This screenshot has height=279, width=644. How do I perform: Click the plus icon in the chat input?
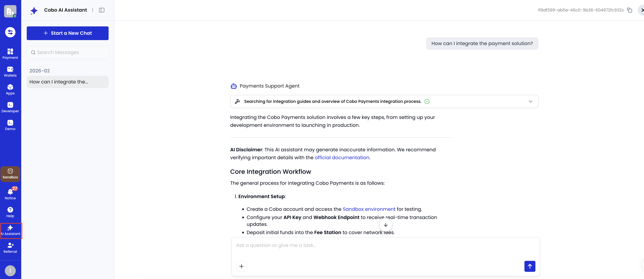pyautogui.click(x=241, y=266)
